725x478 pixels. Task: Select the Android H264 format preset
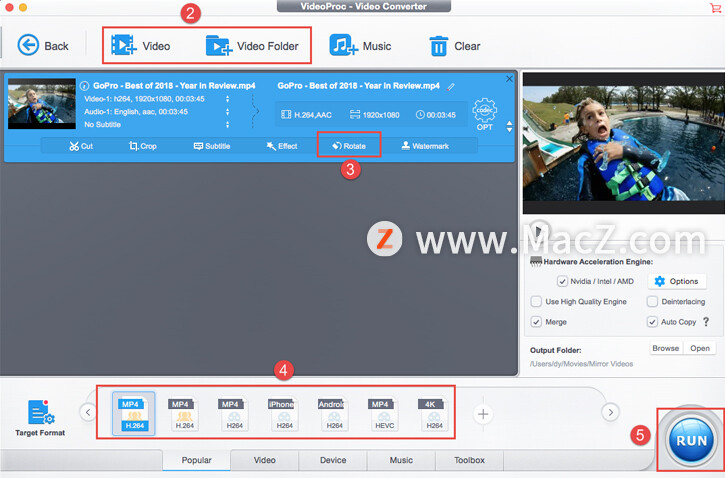(x=334, y=414)
